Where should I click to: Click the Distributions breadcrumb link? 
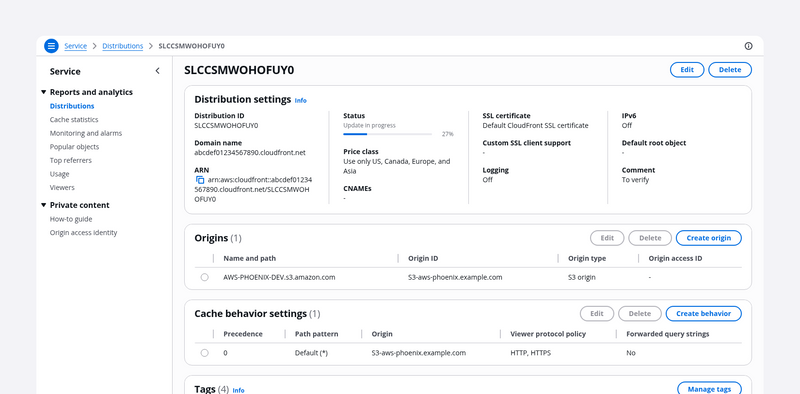[122, 46]
